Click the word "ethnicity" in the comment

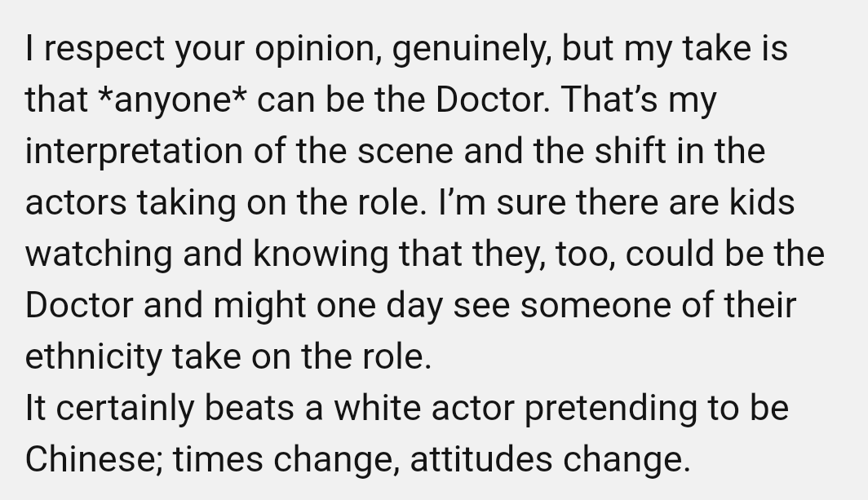pos(94,358)
